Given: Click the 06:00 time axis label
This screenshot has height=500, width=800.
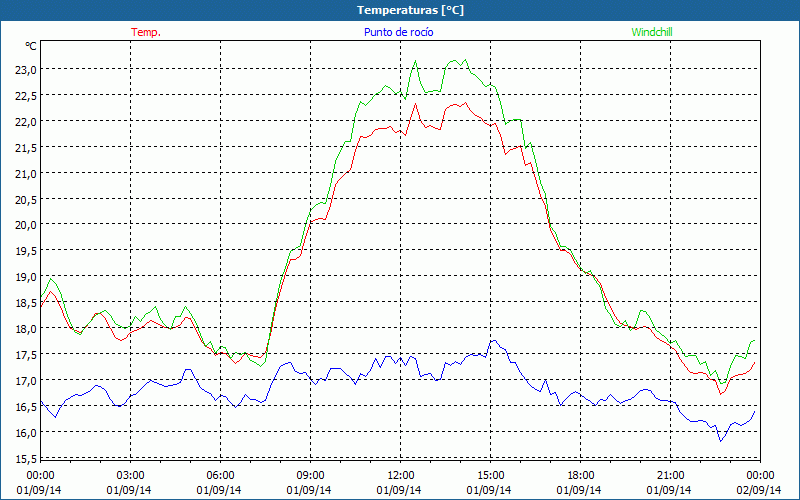Looking at the screenshot, I should [x=220, y=476].
